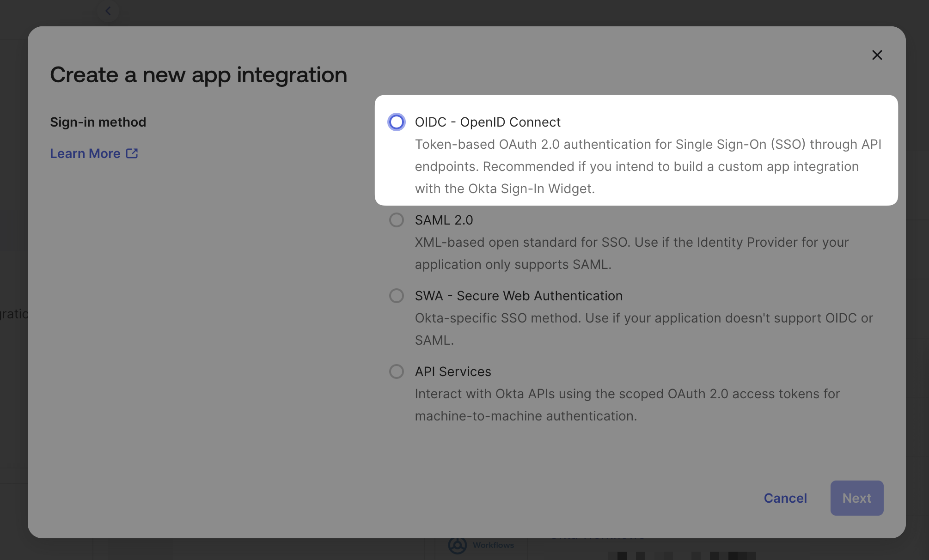Click the Create a new app integration title
The image size is (929, 560).
coord(198,75)
